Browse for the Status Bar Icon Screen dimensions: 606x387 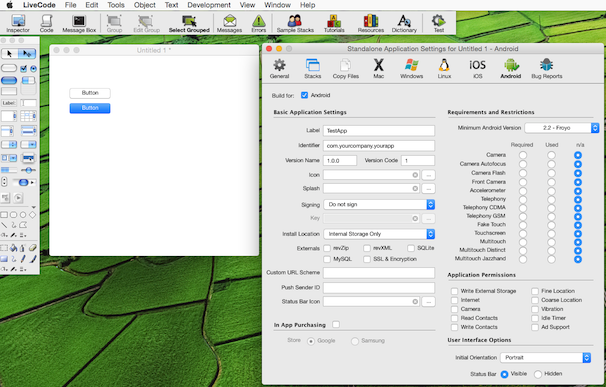tap(428, 302)
